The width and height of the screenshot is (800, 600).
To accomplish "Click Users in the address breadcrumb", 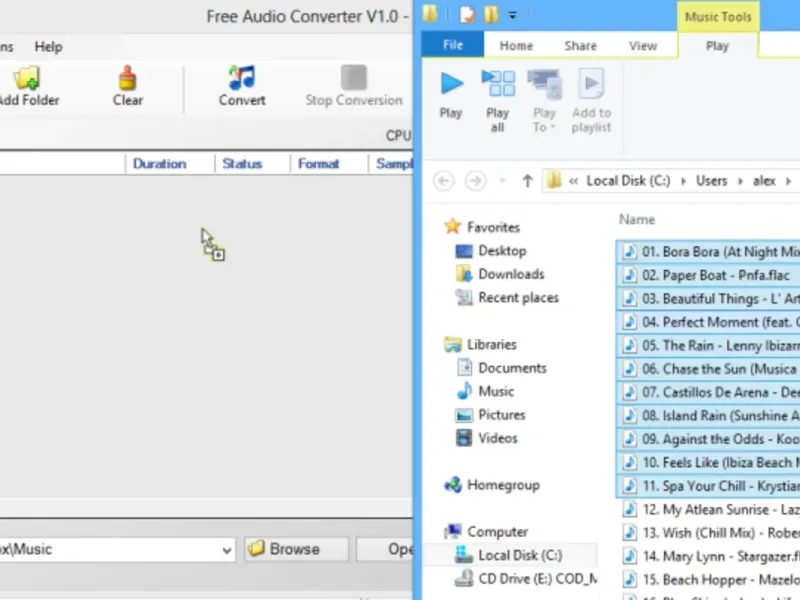I will 711,181.
